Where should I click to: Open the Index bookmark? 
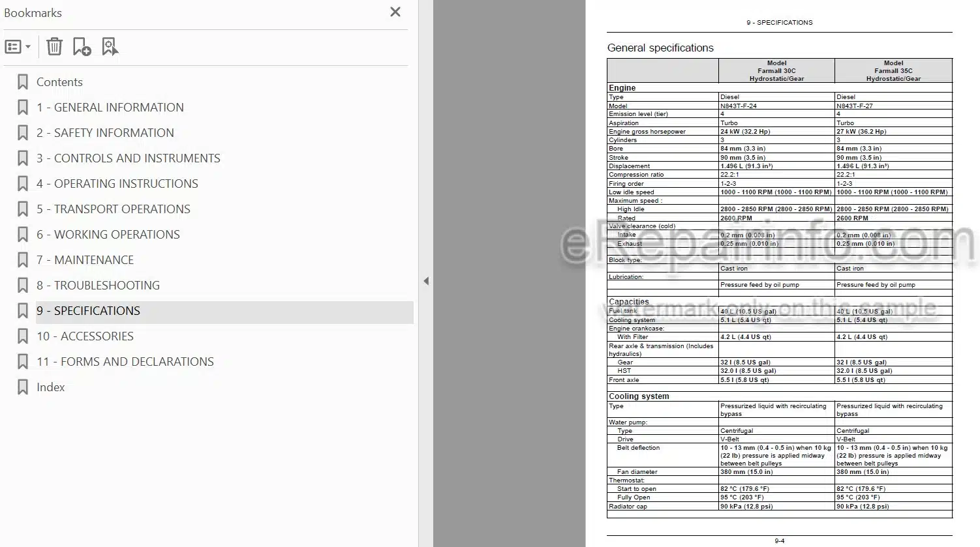tap(50, 387)
